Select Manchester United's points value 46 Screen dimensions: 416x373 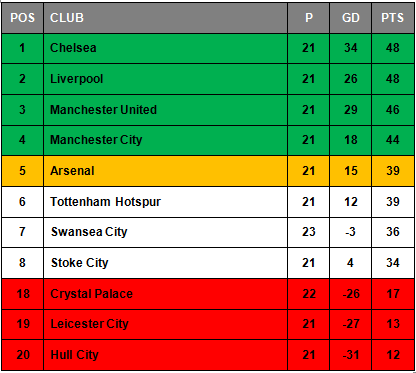tap(393, 110)
